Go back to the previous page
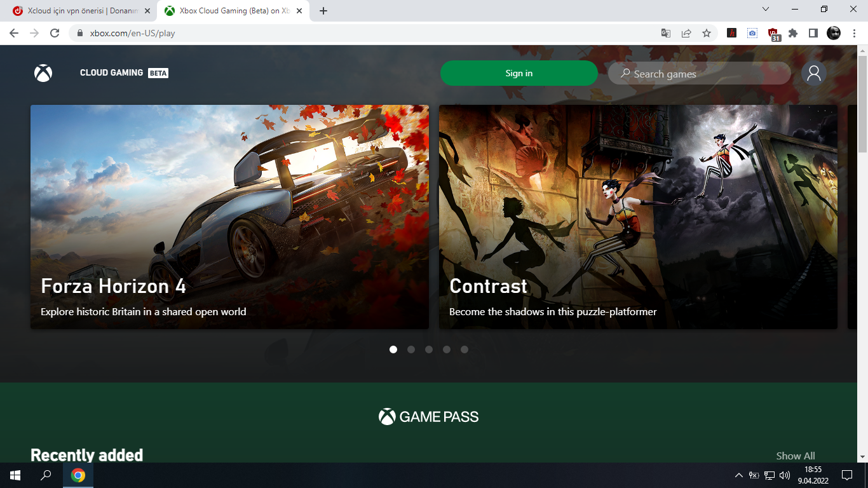This screenshot has height=488, width=868. point(14,33)
